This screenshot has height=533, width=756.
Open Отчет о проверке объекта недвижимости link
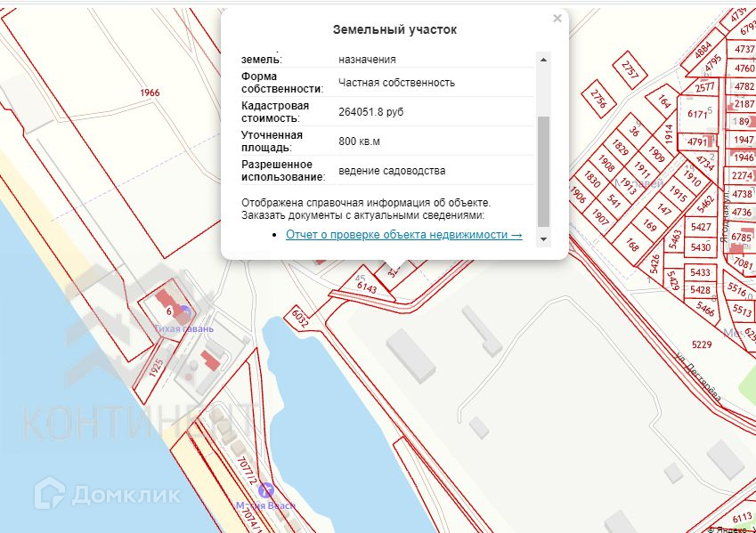[404, 235]
